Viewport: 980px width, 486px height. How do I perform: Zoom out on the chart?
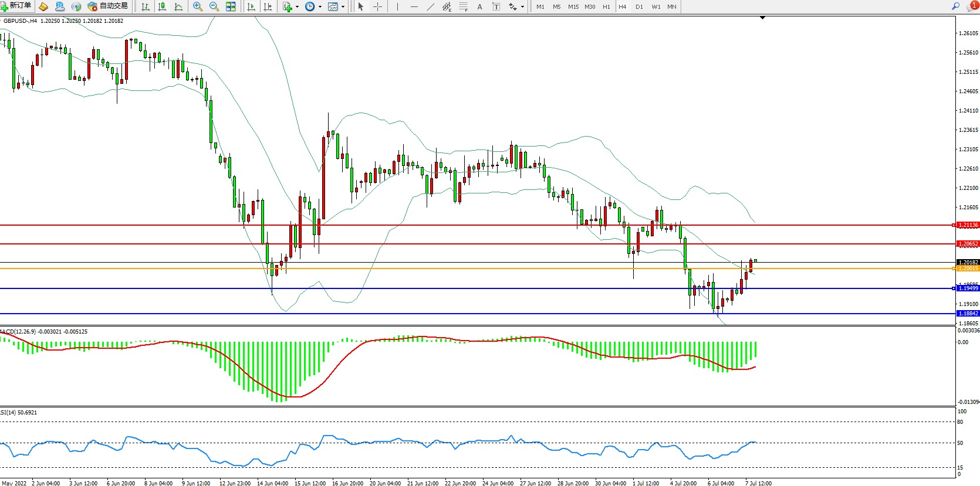coord(214,6)
